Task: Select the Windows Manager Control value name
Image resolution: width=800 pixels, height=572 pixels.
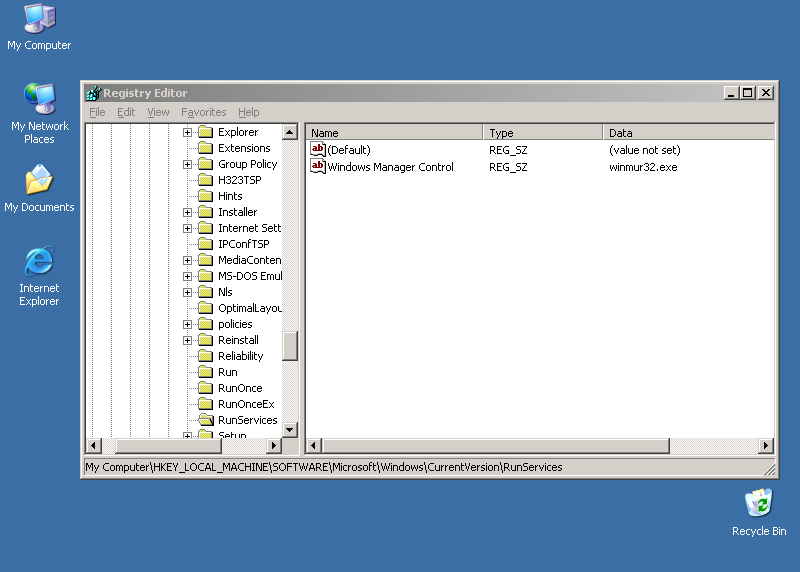Action: click(x=390, y=167)
